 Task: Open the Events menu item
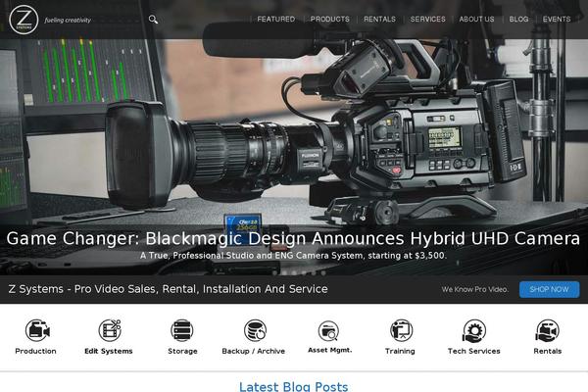[x=557, y=20]
